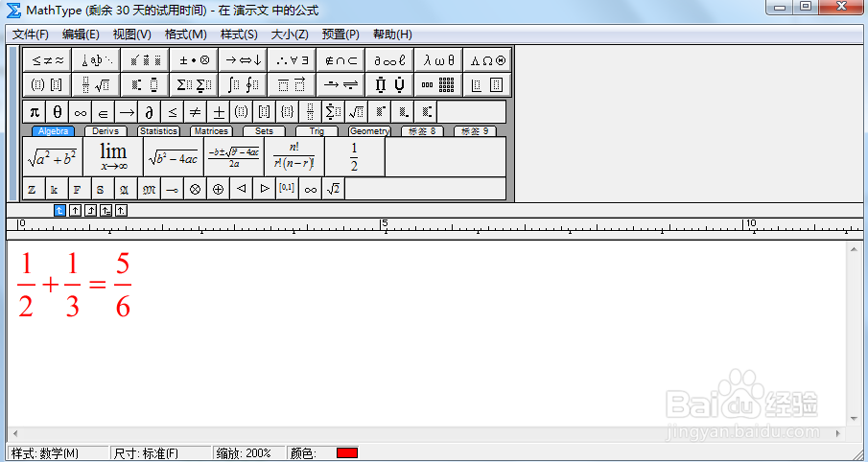Switch to the Trig tab
This screenshot has width=868, height=462.
pos(317,131)
